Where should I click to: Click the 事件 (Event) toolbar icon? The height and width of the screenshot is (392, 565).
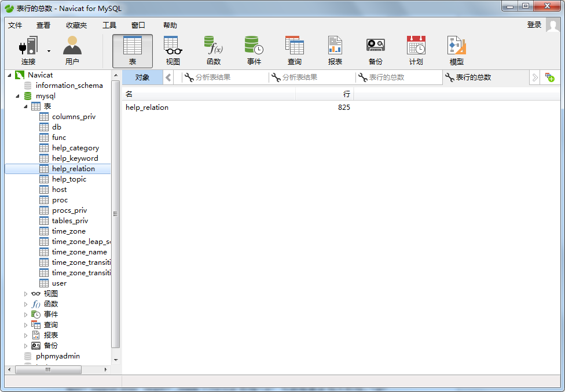coord(254,50)
